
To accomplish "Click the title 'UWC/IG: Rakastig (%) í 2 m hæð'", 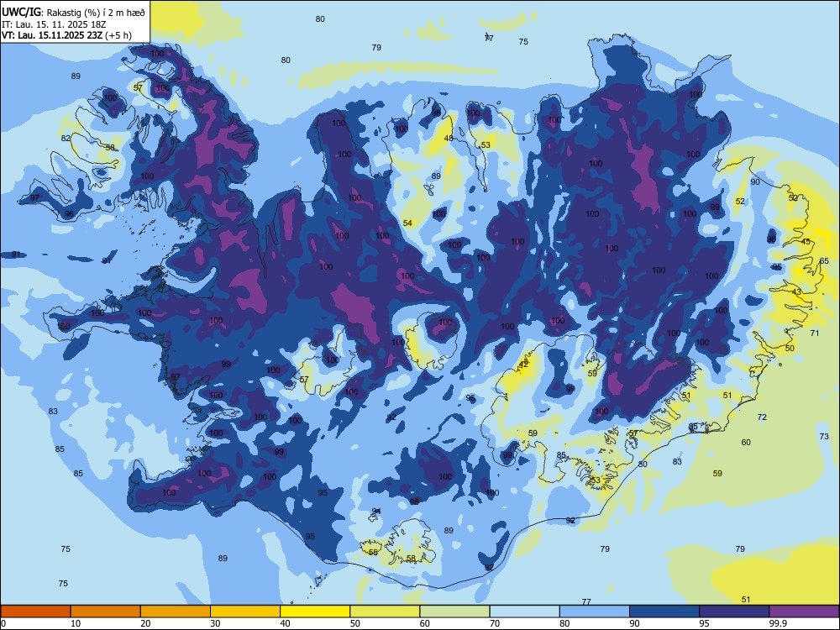I will point(73,13).
